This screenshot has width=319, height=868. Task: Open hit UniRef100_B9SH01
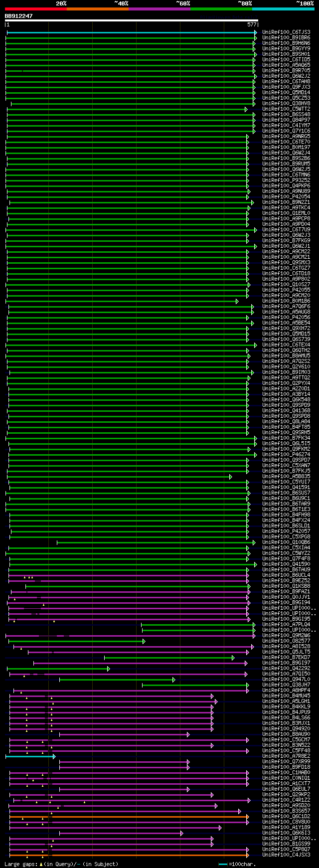[x=286, y=54]
